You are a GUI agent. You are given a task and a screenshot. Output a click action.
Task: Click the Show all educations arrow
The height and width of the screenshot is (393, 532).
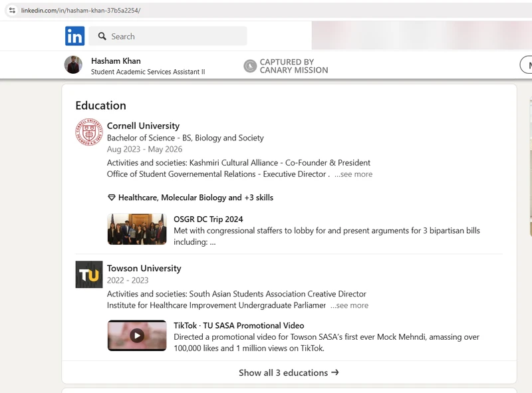[x=335, y=372]
